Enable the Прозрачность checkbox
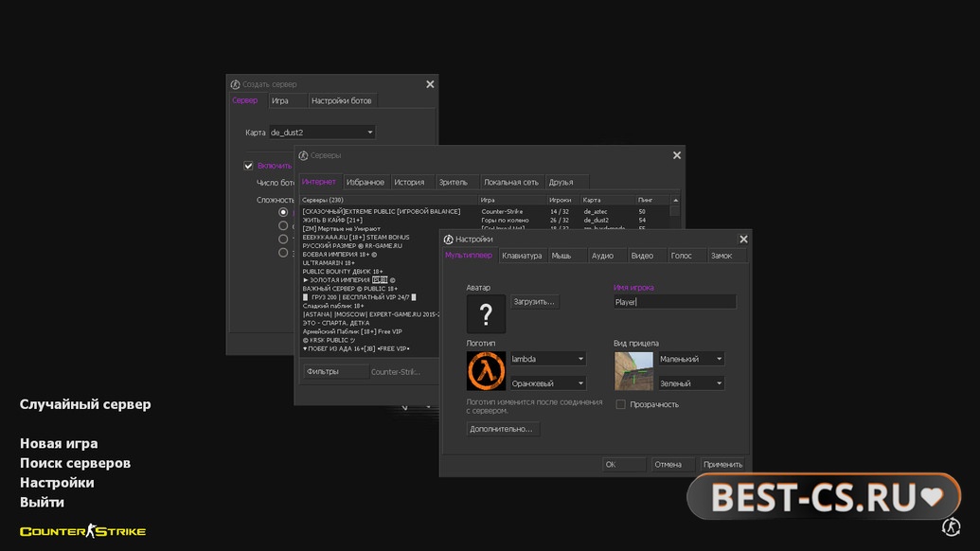The height and width of the screenshot is (551, 980). [x=620, y=404]
